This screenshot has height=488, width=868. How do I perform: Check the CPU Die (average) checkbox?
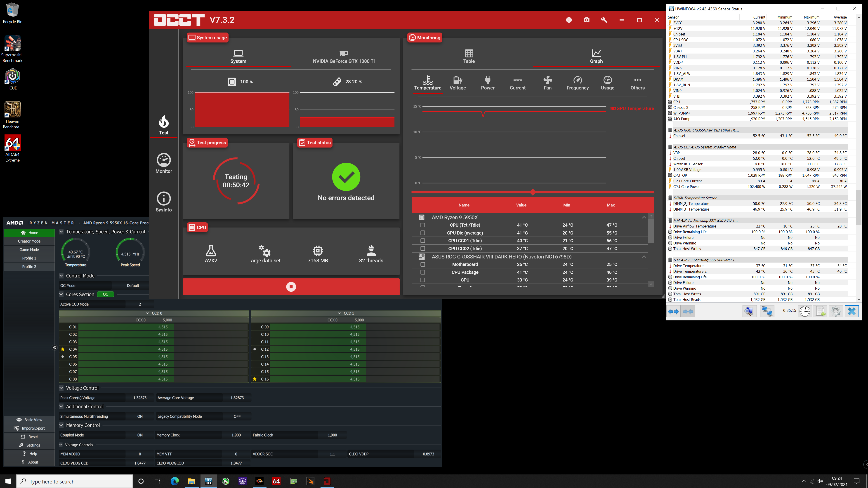(422, 233)
